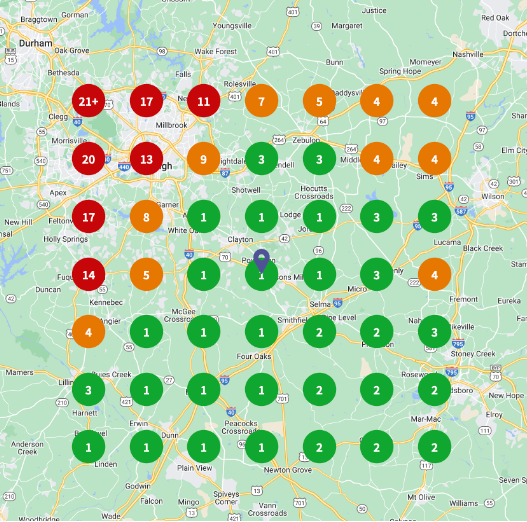Open the red 13 marker over Raleigh

[146, 159]
